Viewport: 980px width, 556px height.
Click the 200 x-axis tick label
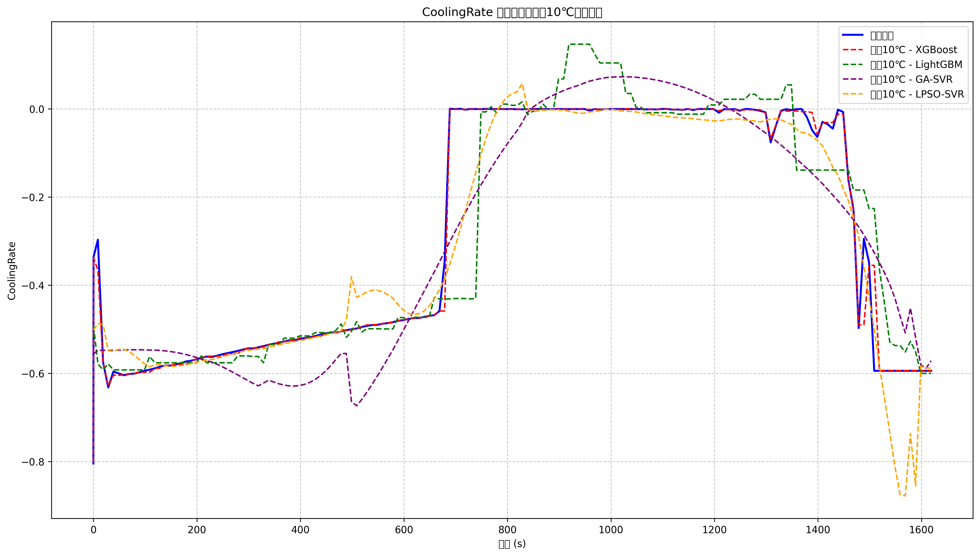click(x=197, y=530)
